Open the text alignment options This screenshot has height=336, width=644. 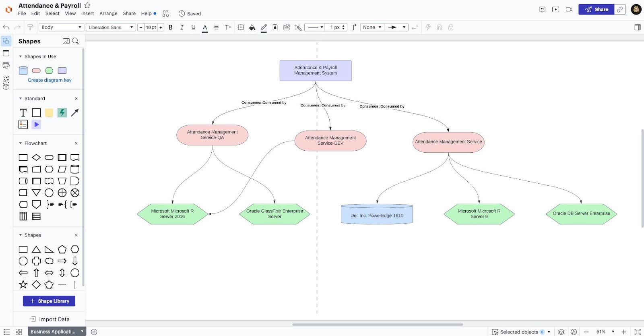click(216, 27)
